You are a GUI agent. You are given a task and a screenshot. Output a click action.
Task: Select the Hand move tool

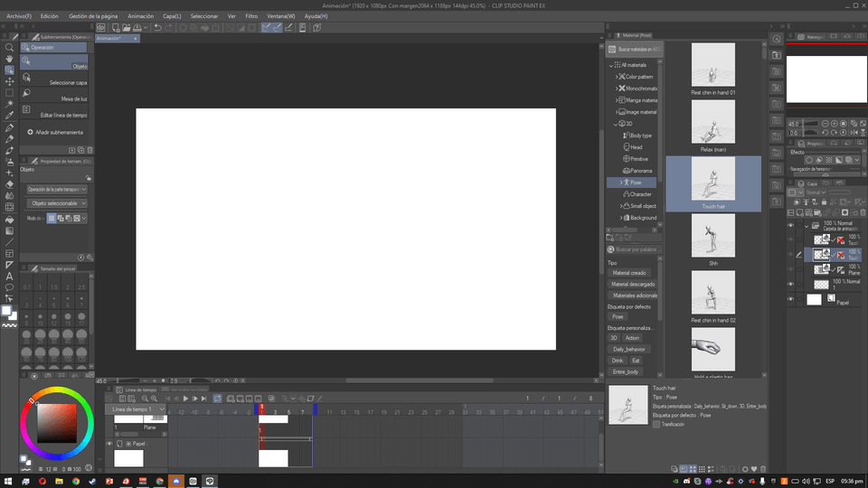tap(9, 59)
